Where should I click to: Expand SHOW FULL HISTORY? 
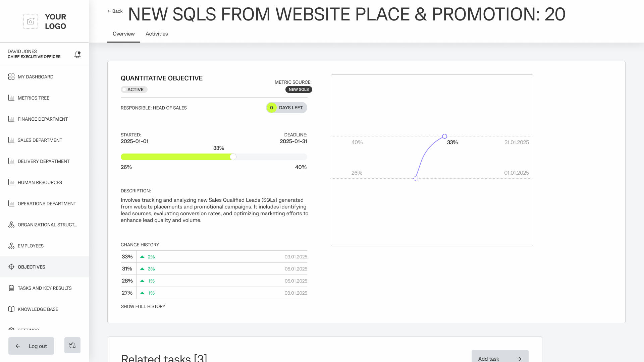pos(143,306)
